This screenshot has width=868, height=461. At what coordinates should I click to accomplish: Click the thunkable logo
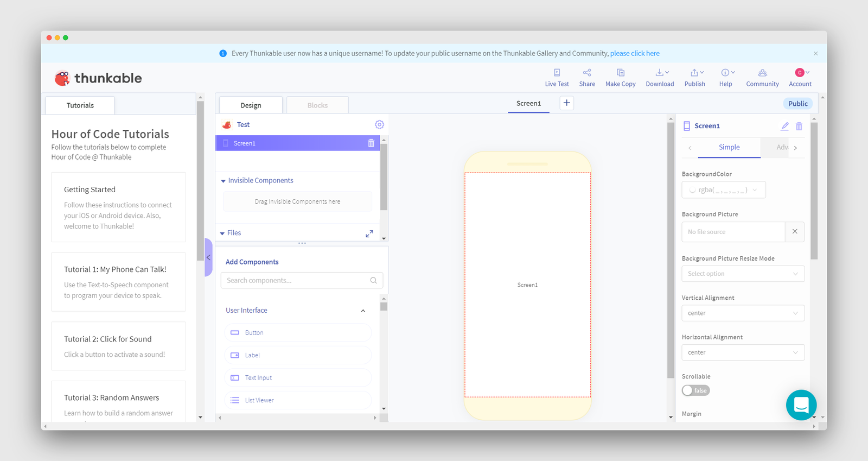pos(98,78)
